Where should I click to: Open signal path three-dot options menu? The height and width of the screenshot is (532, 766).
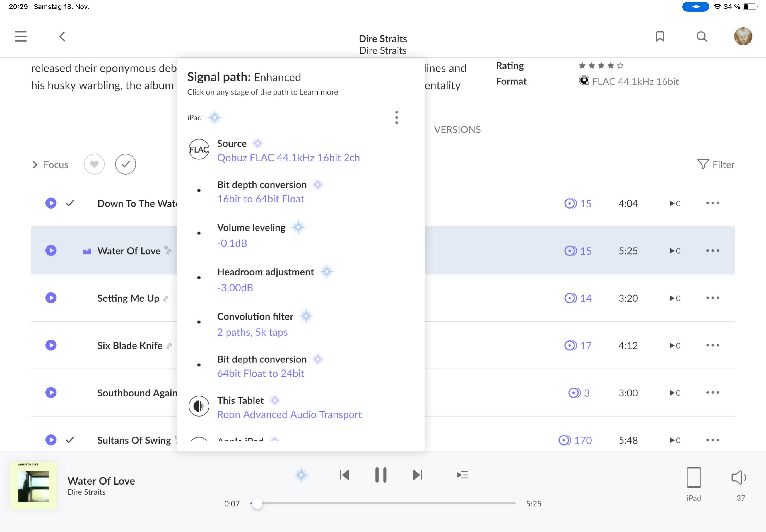tap(396, 117)
